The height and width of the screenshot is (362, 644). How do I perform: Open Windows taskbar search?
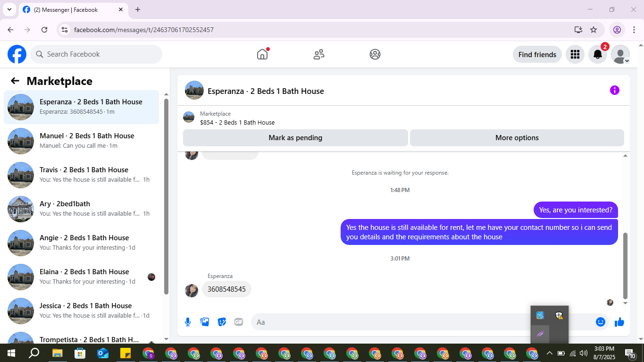[34, 353]
